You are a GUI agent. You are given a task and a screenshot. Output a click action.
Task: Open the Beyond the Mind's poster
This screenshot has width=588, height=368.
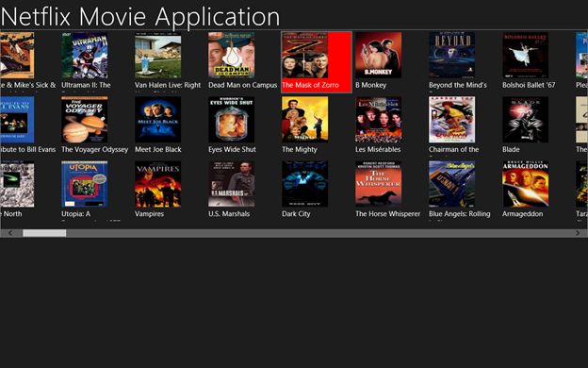452,55
